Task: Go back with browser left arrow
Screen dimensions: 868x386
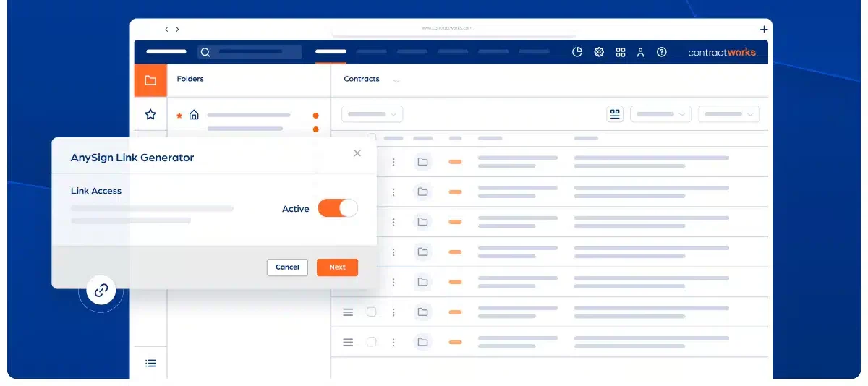Action: 166,29
